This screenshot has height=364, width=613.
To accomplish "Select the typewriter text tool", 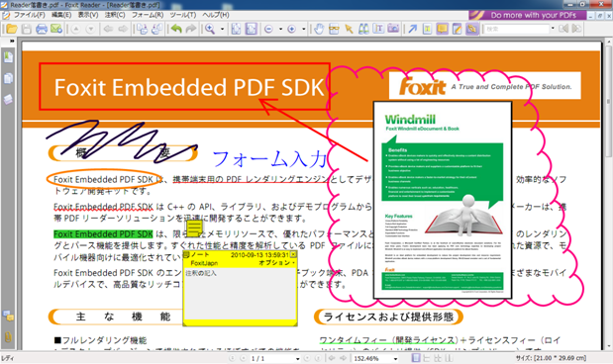I will [427, 29].
